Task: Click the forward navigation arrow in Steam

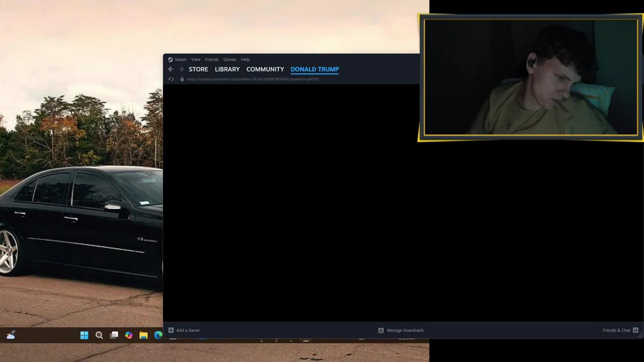Action: click(182, 69)
